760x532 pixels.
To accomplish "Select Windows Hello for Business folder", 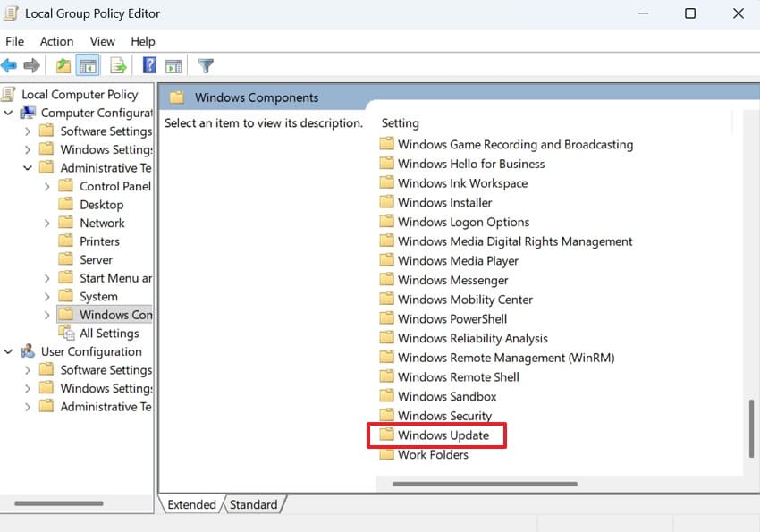I will point(471,165).
